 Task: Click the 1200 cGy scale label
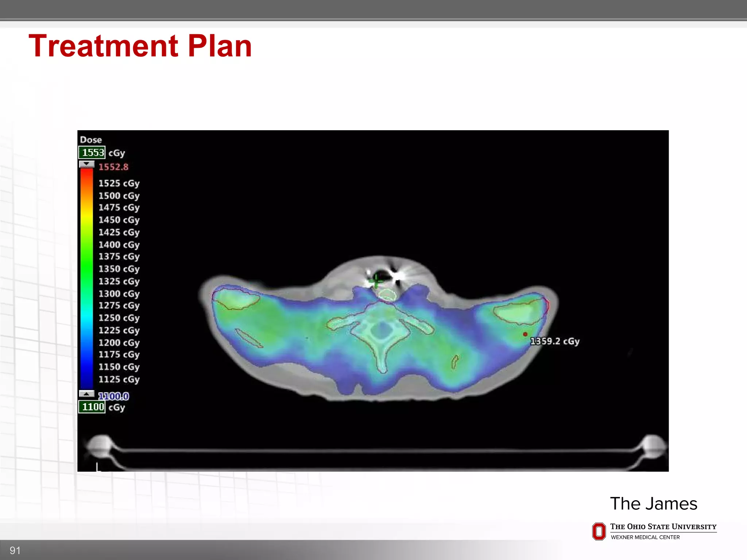pyautogui.click(x=119, y=343)
